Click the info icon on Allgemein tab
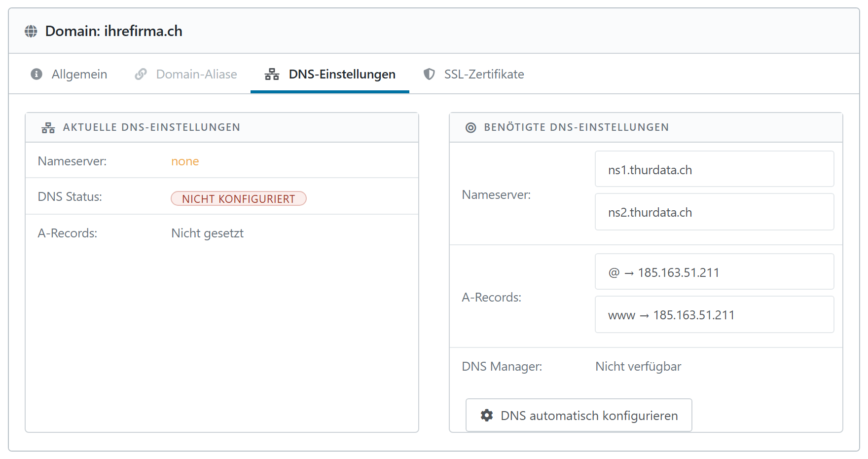The height and width of the screenshot is (459, 868). [x=36, y=74]
